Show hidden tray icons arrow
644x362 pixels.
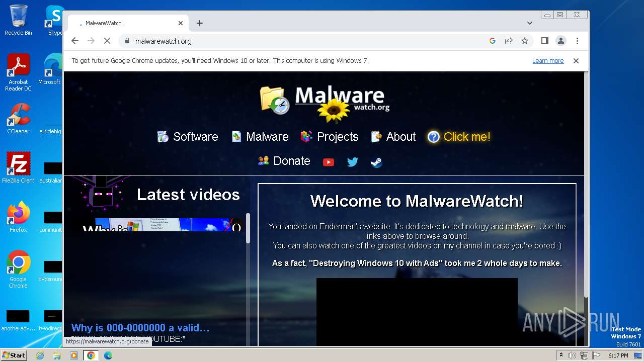pos(561,355)
